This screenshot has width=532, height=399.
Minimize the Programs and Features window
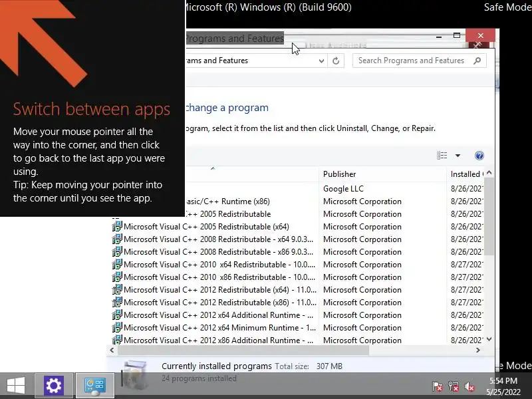point(439,36)
